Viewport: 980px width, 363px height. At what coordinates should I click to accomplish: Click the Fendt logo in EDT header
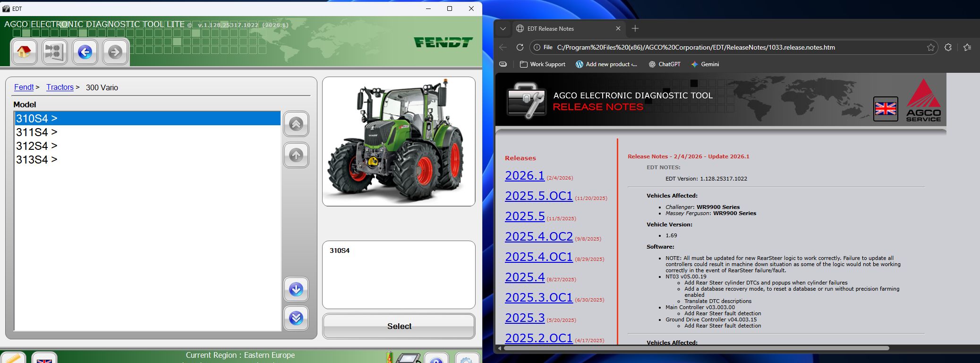pos(443,43)
